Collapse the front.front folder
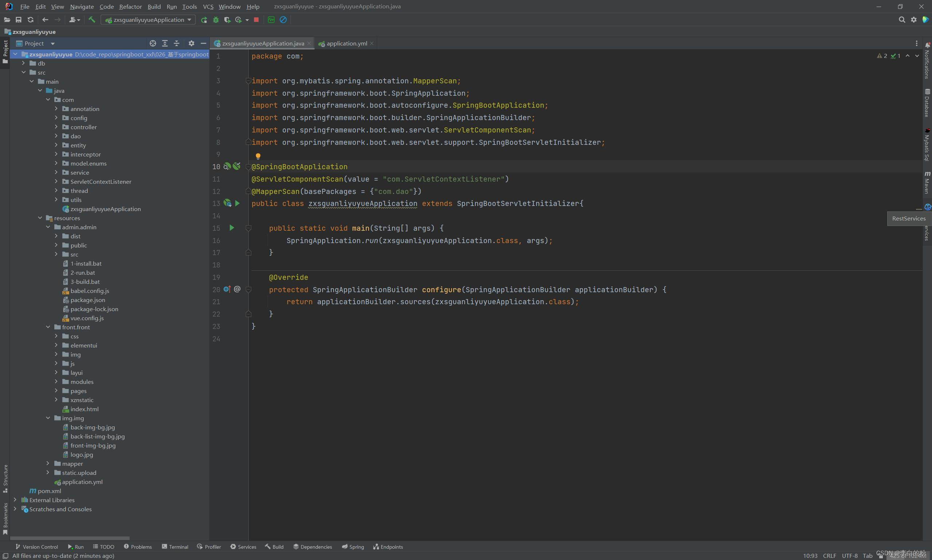Viewport: 932px width, 560px height. click(x=48, y=327)
